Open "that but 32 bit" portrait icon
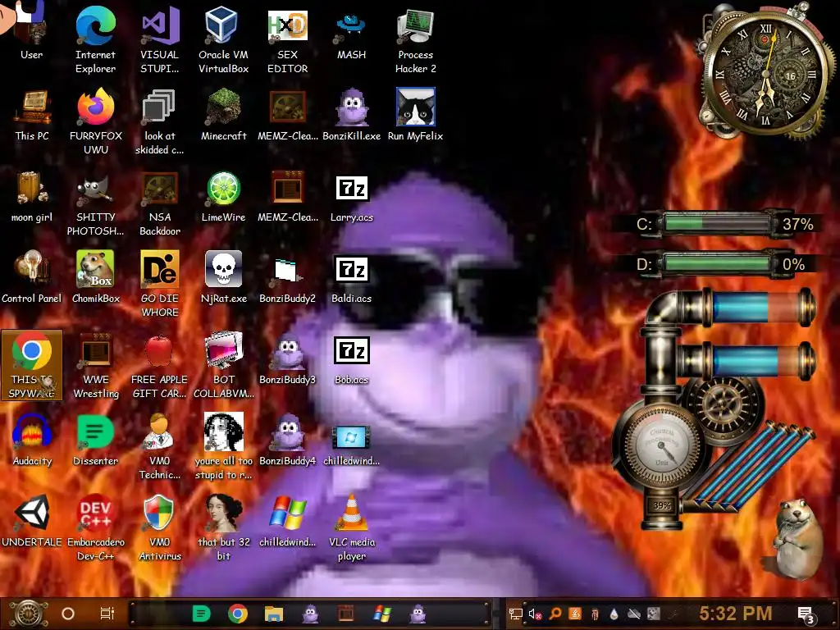Viewport: 840px width, 630px height. (223, 527)
